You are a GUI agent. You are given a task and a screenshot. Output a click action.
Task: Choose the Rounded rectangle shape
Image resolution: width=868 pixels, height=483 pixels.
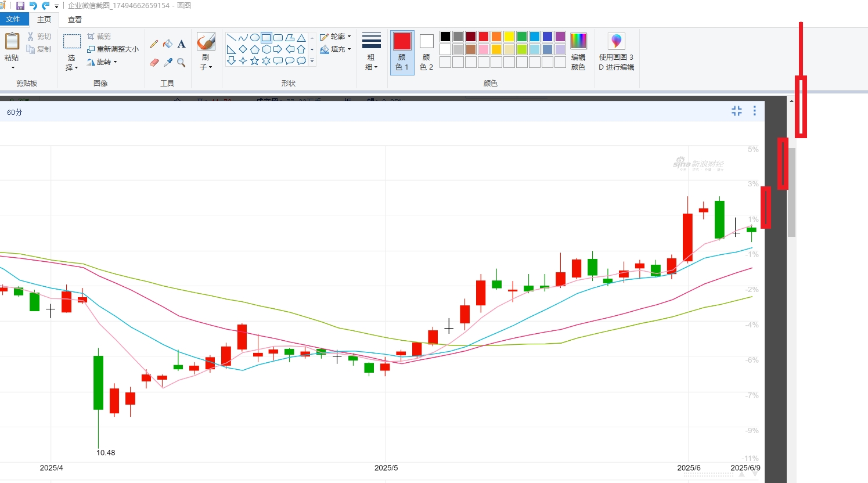click(278, 38)
